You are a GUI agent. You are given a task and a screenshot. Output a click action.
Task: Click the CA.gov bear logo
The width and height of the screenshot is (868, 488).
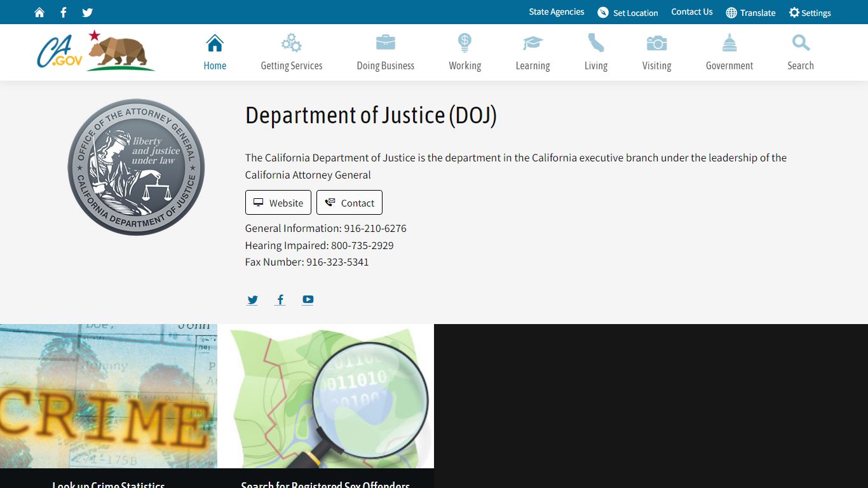pos(95,51)
